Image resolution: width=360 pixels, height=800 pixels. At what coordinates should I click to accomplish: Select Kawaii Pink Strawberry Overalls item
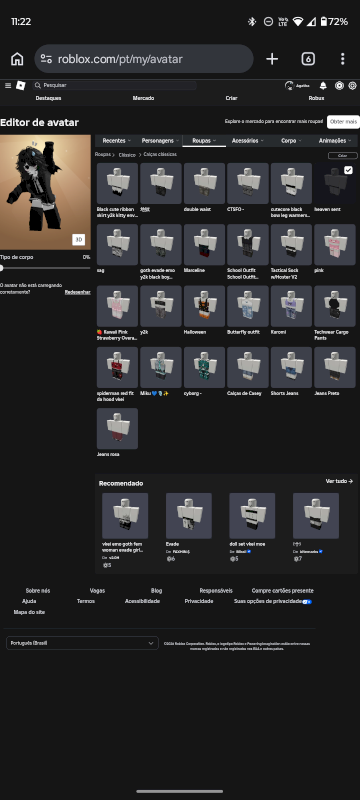point(117,306)
